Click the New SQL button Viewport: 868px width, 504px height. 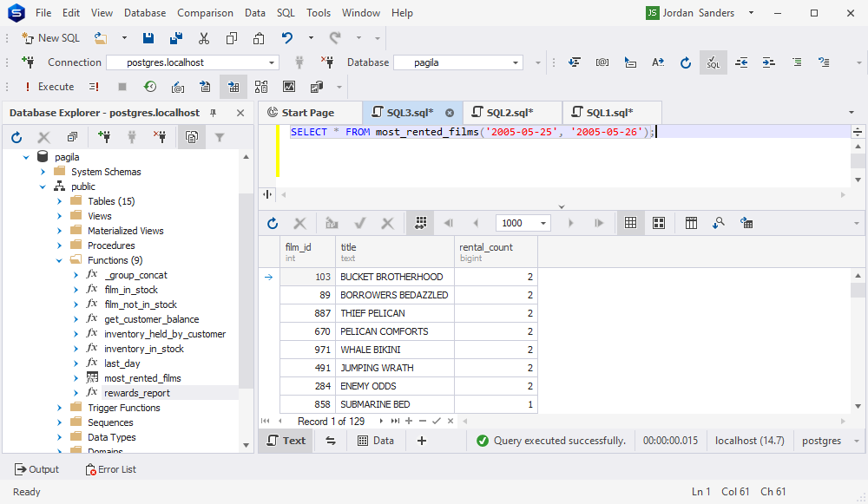coord(50,38)
